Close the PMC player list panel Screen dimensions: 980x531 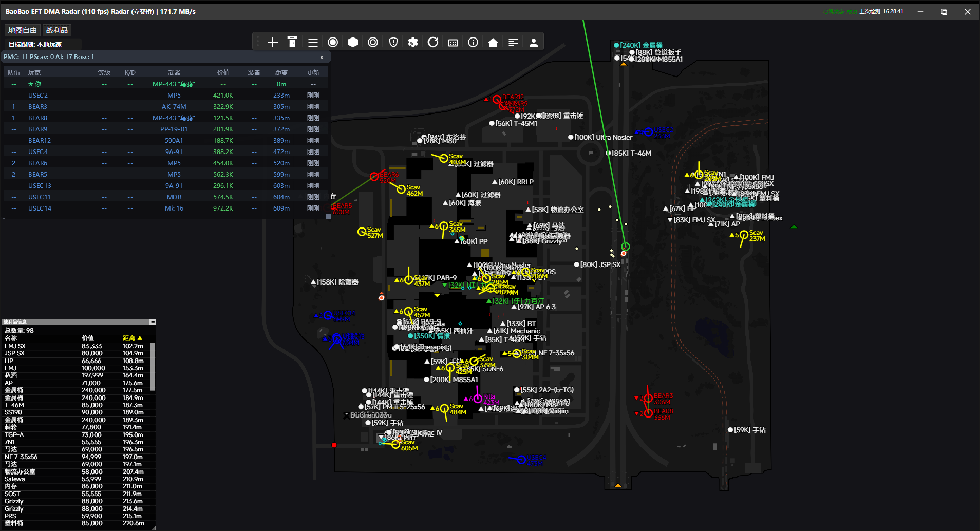point(322,58)
